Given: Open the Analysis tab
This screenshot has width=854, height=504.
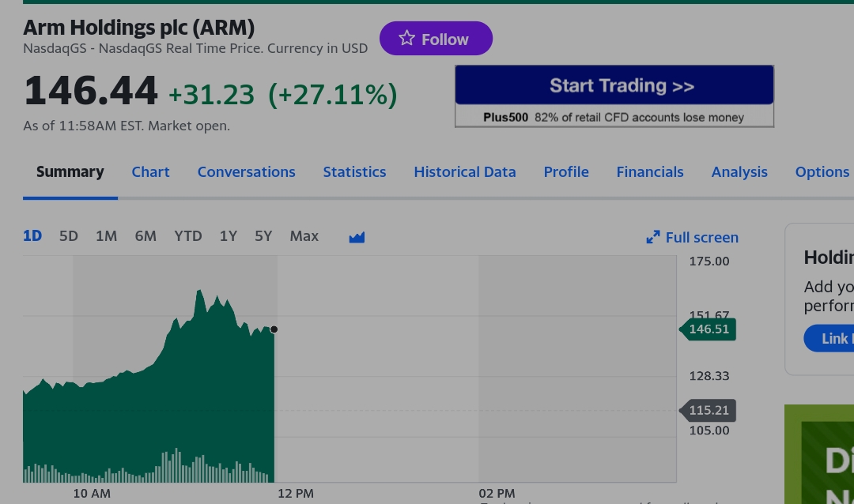Looking at the screenshot, I should click(x=739, y=171).
